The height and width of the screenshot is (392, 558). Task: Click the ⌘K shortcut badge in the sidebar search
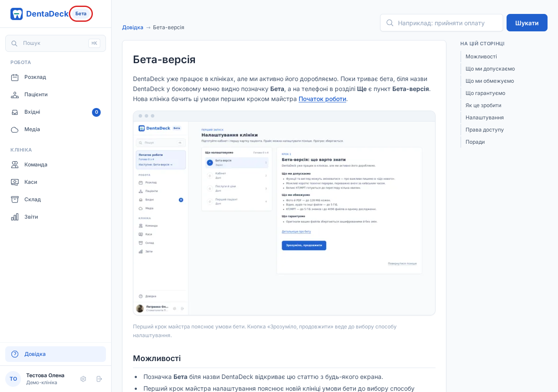pyautogui.click(x=94, y=43)
